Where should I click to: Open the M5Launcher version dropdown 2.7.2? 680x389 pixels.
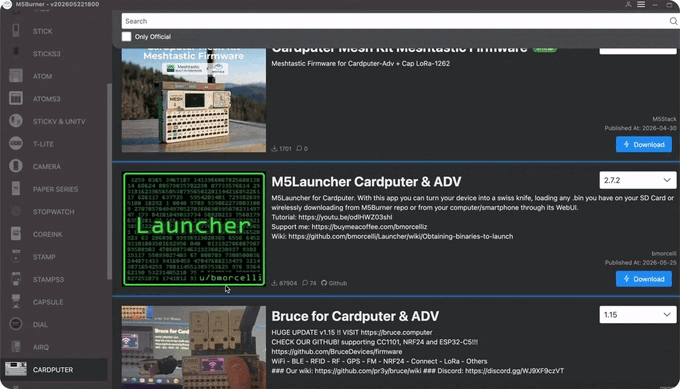pos(638,180)
